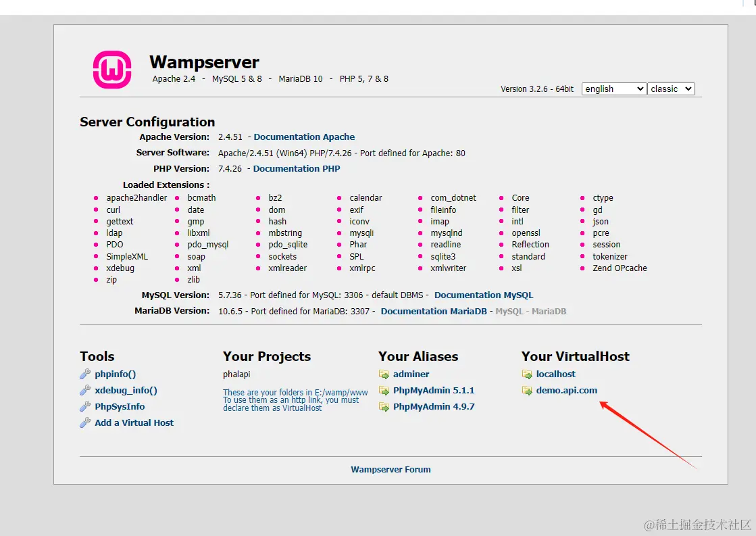
Task: Open the xdebug_info() tool link
Action: [x=126, y=390]
